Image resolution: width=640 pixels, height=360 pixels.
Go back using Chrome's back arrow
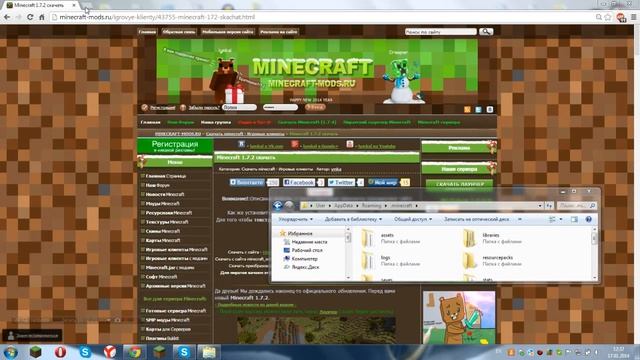coord(7,17)
